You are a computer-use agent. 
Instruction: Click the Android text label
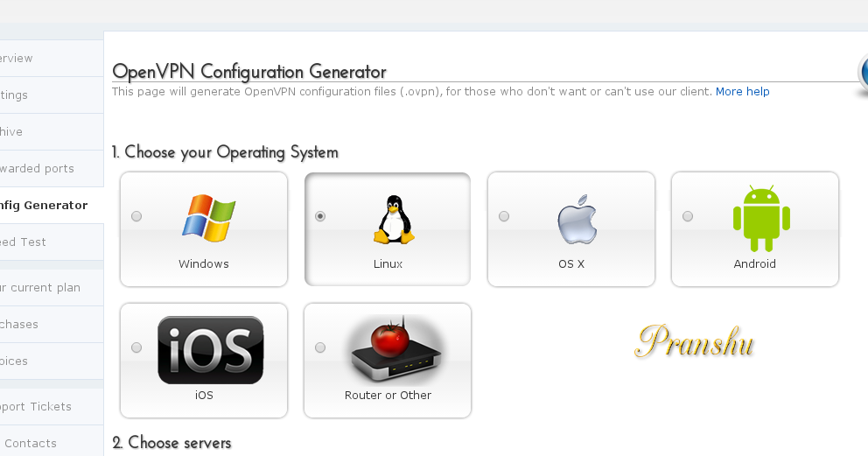tap(754, 264)
